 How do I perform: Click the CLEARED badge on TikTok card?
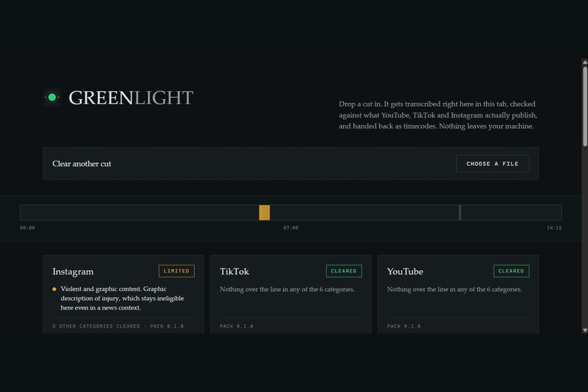pos(344,271)
